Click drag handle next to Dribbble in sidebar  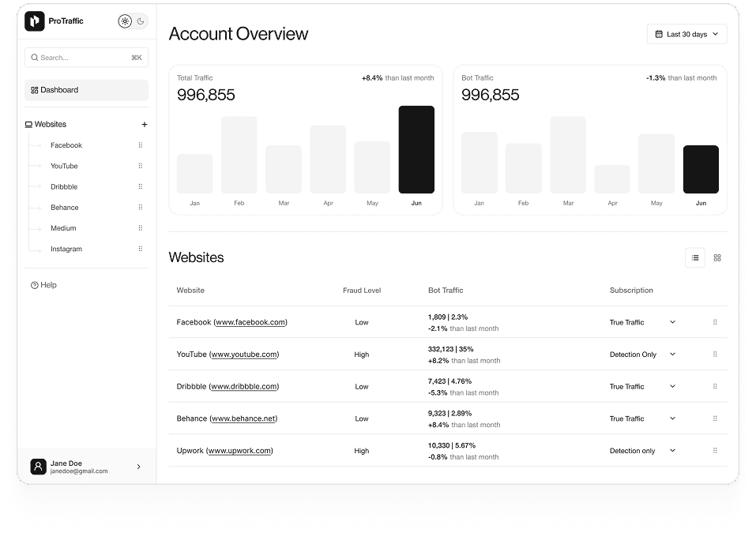click(x=141, y=187)
